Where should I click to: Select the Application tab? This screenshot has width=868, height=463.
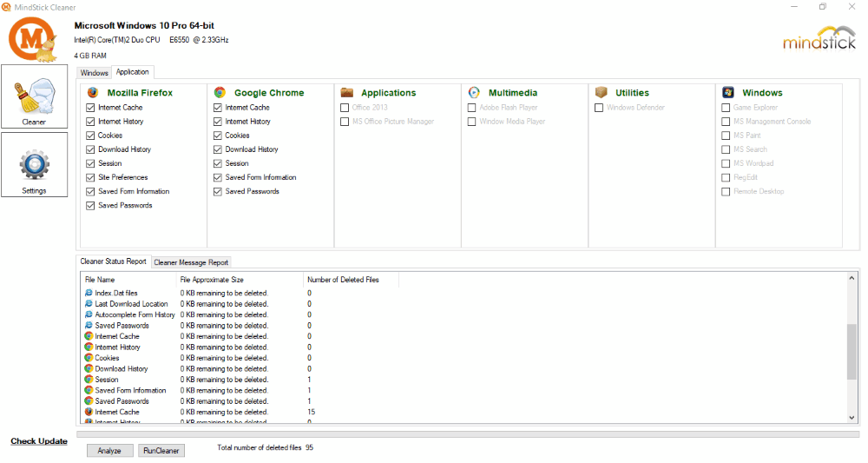(132, 72)
